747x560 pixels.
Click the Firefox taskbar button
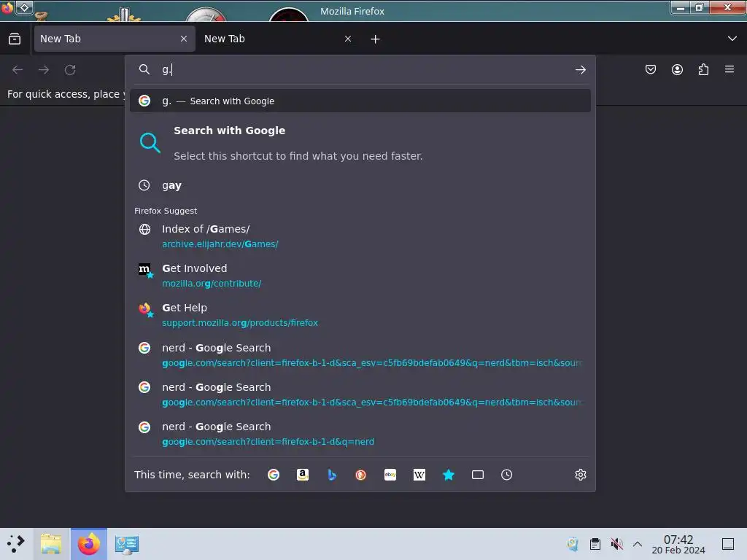(x=89, y=544)
